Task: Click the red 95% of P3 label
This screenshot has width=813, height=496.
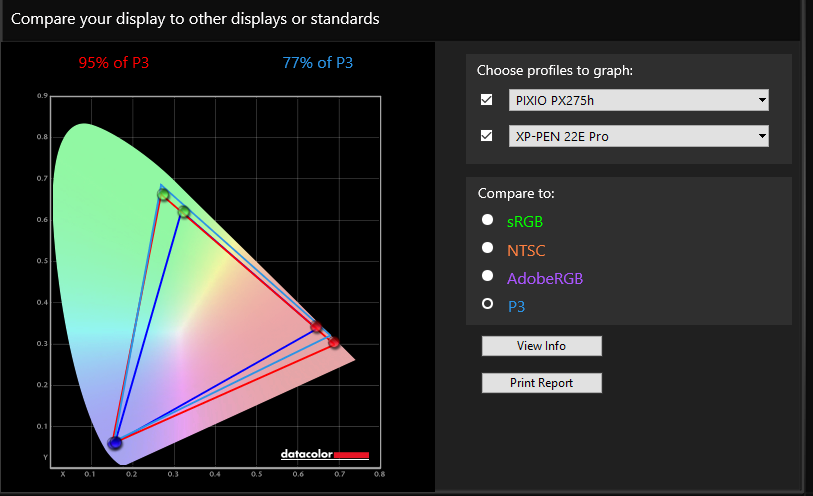Action: point(114,63)
